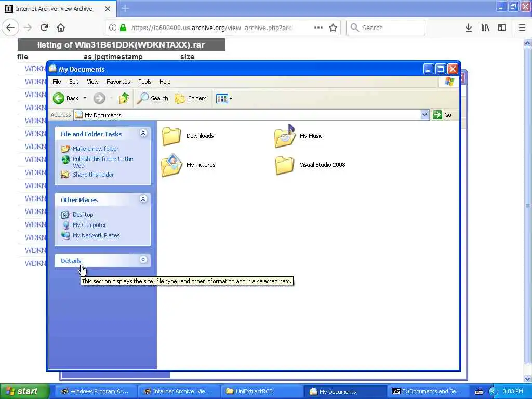
Task: Open the Favorites menu
Action: (x=118, y=82)
